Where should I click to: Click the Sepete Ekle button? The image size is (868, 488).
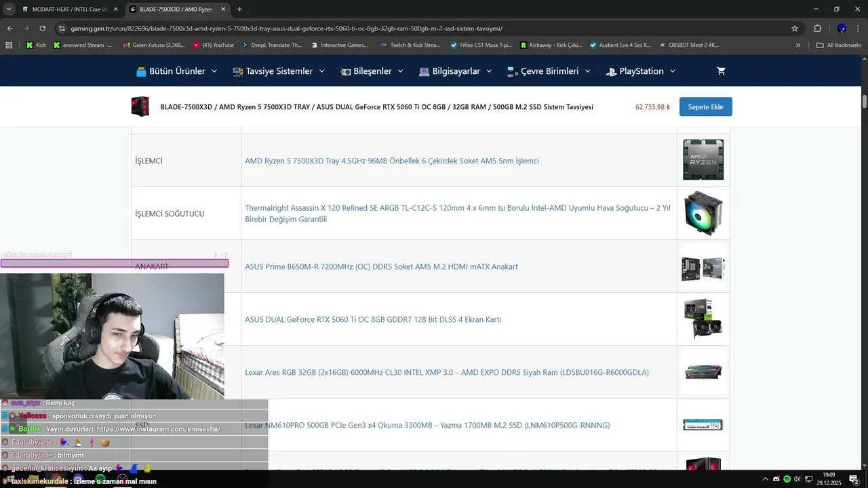click(x=706, y=107)
